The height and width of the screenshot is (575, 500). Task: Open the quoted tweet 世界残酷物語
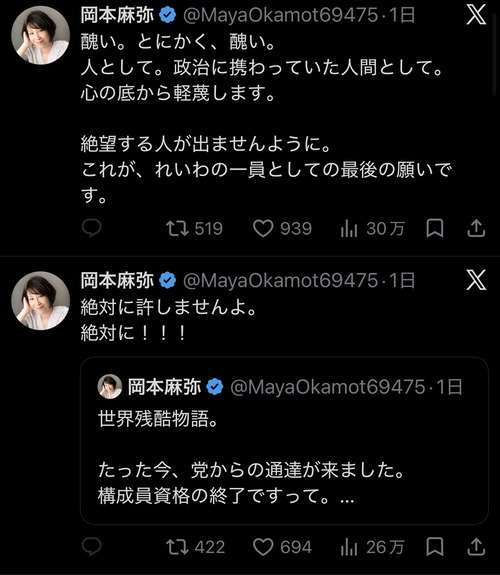[284, 440]
